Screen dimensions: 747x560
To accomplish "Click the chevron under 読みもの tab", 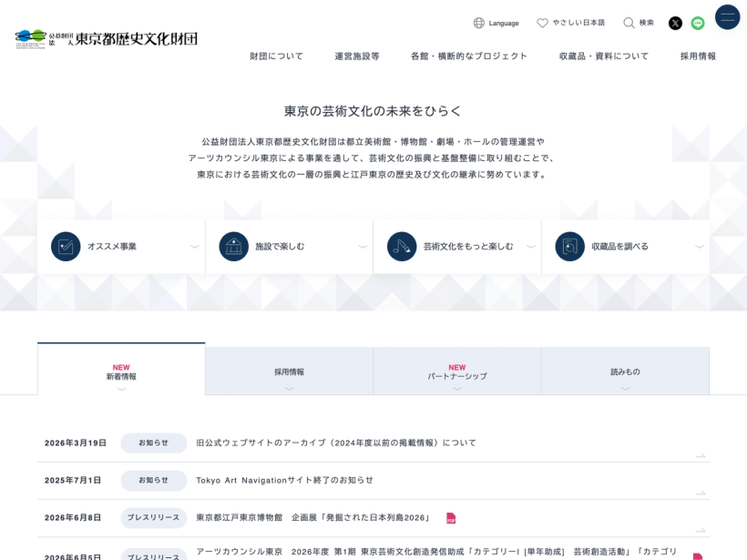I will point(625,389).
